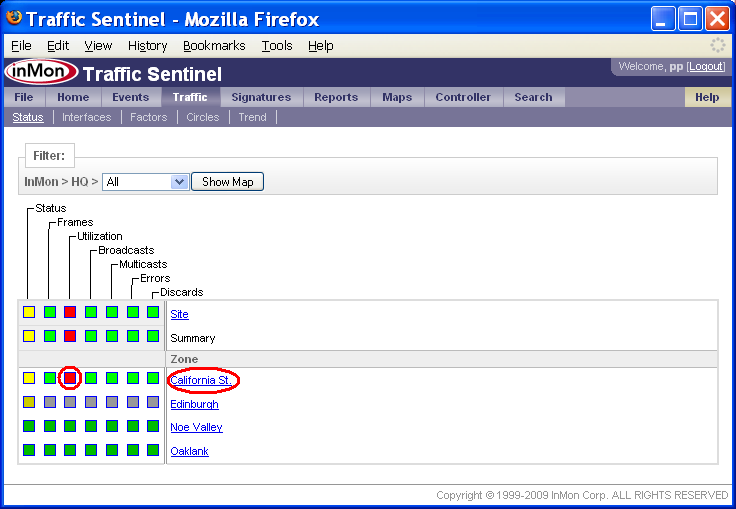The width and height of the screenshot is (736, 509).
Task: Click Oaklank Utilization indicator
Action: pyautogui.click(x=70, y=450)
